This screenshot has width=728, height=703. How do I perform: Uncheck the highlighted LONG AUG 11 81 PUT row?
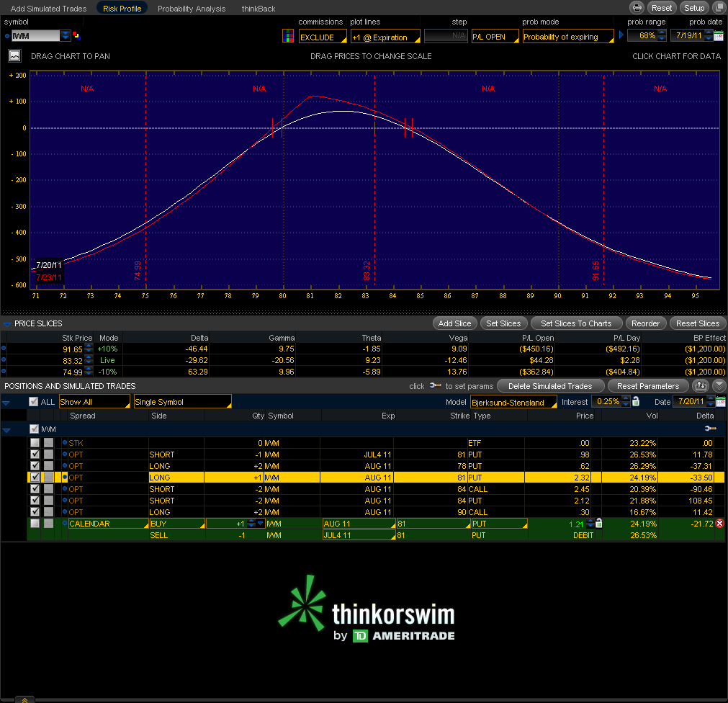pos(35,477)
